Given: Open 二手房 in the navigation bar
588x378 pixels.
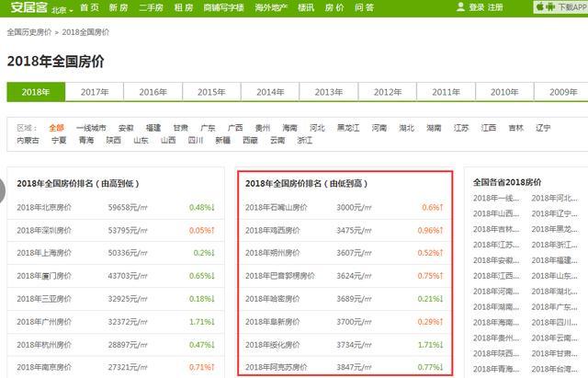Looking at the screenshot, I should 151,7.
